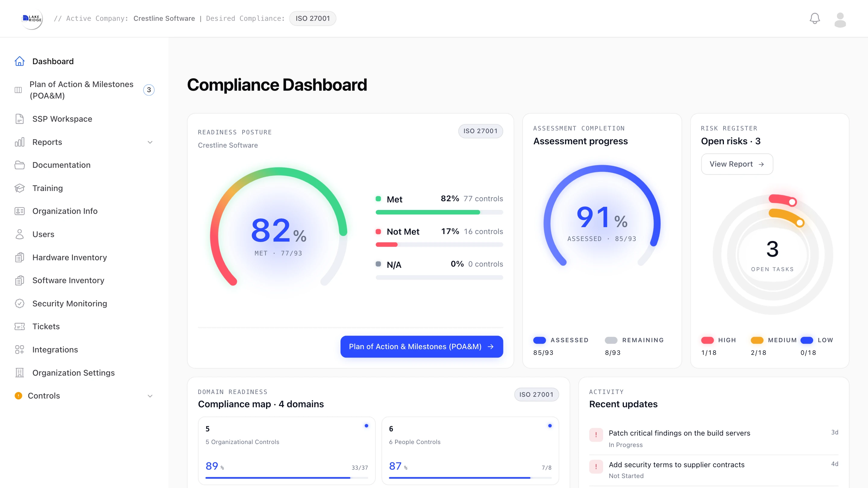
Task: Click the Integrations grid icon
Action: 20,349
